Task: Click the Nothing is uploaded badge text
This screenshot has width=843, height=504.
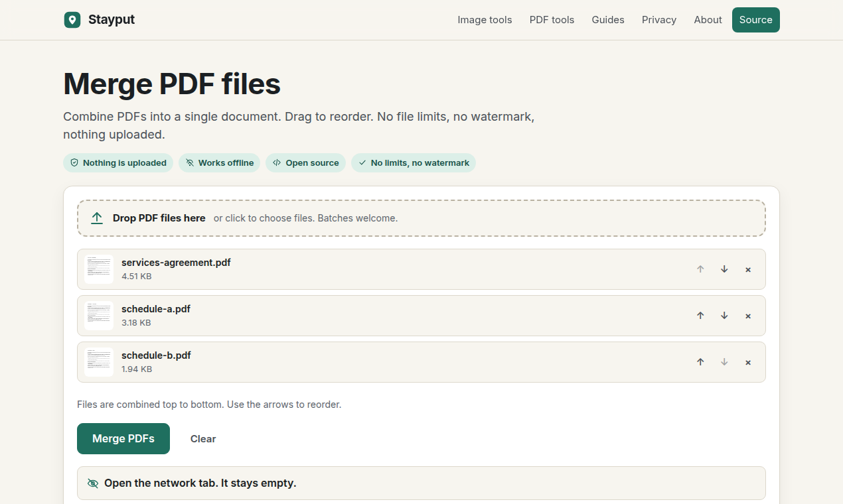Action: pyautogui.click(x=125, y=162)
